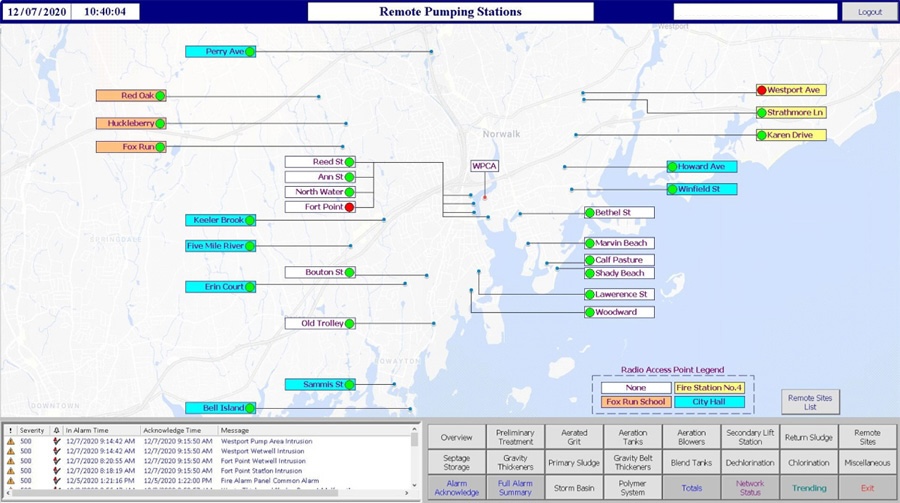Image resolution: width=900 pixels, height=503 pixels.
Task: Open the Chlorination screen
Action: pos(809,463)
